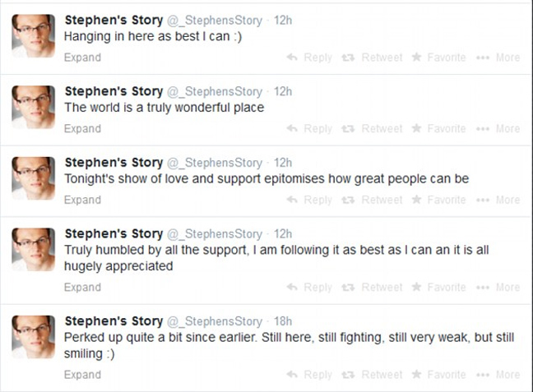
Task: Open @_StephensStory handle on the top tweet
Action: [x=214, y=21]
